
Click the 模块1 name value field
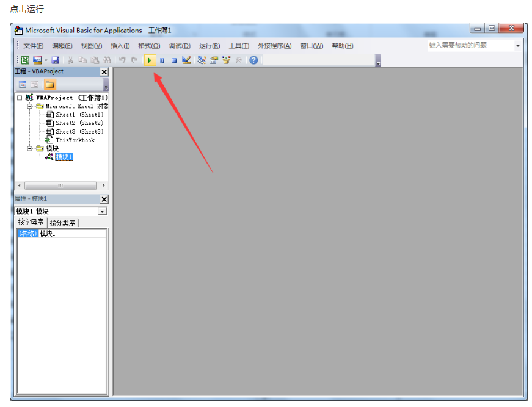[x=72, y=234]
